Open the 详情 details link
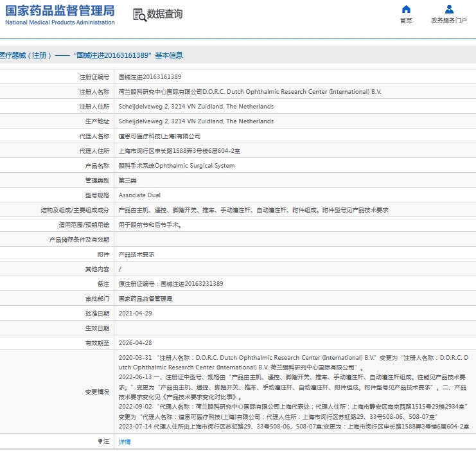Screen dimensions: 476x451 pos(125,441)
